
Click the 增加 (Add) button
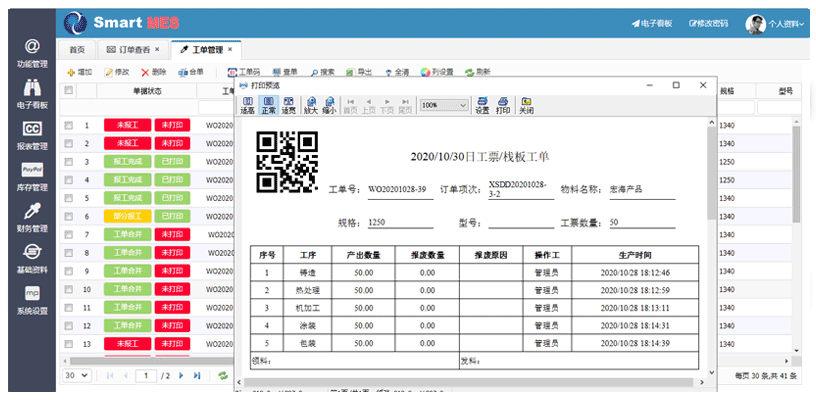79,72
